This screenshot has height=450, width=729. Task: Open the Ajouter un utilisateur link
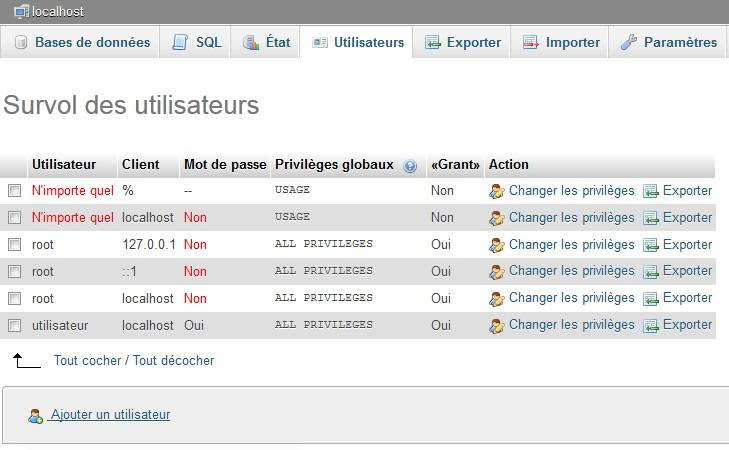[110, 414]
